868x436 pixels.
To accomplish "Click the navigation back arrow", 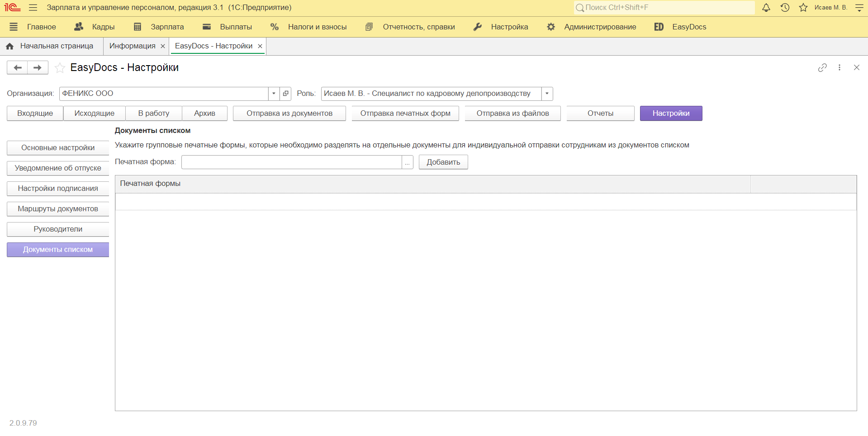I will pos(17,67).
